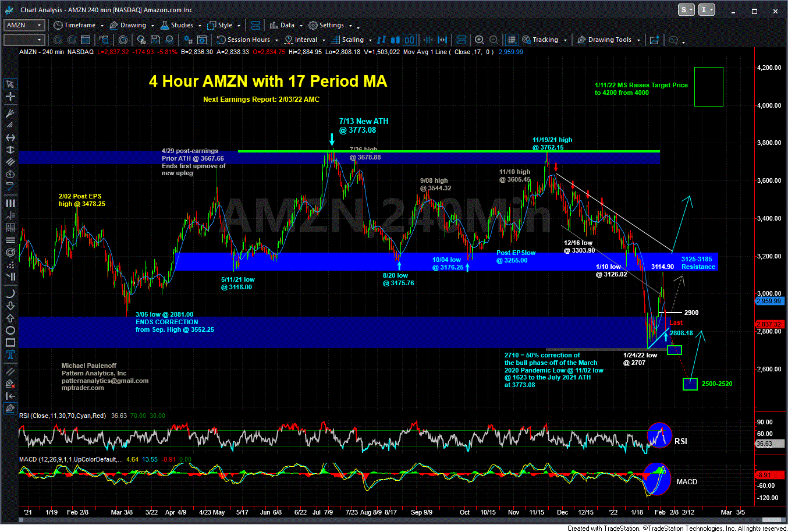Toggle the drawing toolbar pen icon at bottom
The height and width of the screenshot is (532, 788).
click(10, 409)
